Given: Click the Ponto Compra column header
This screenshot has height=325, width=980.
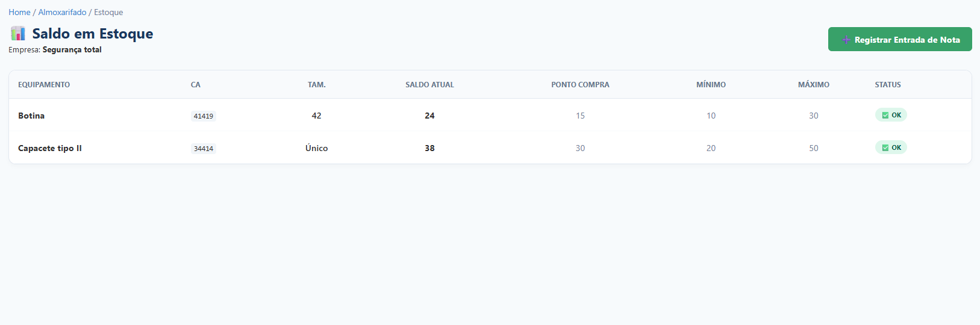Looking at the screenshot, I should 580,85.
